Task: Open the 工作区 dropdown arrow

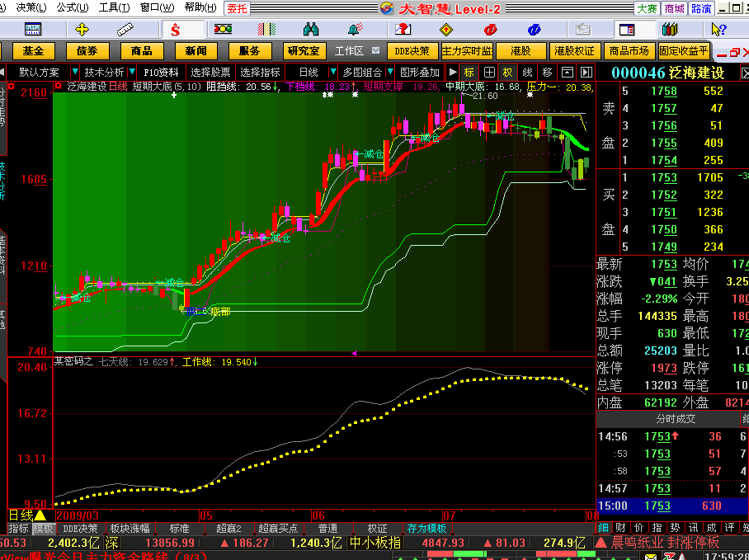Action: [376, 50]
